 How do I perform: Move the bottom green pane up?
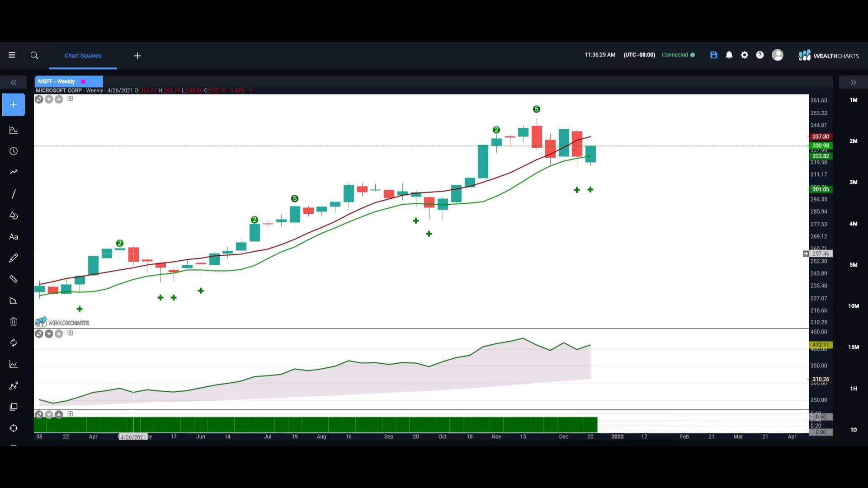[59, 414]
